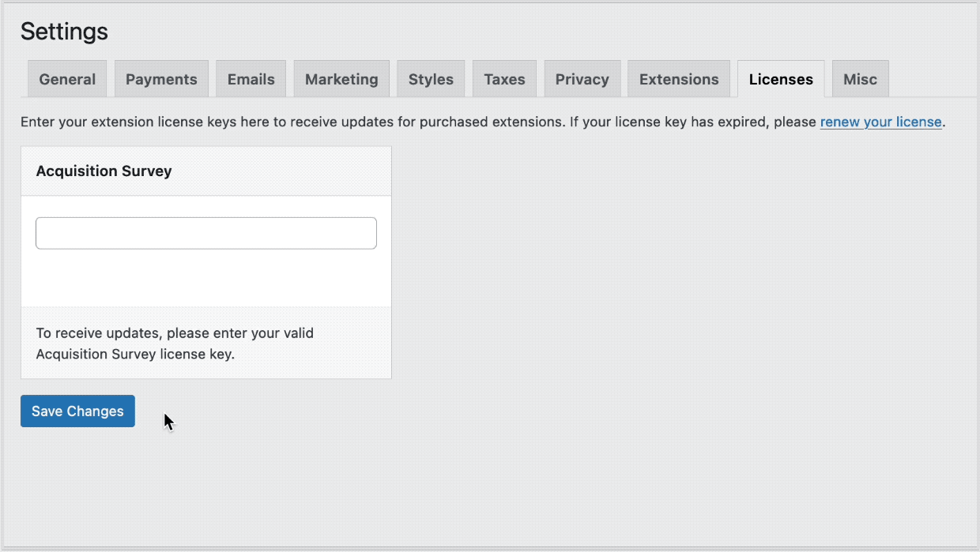Open the Extensions tab

pos(679,79)
